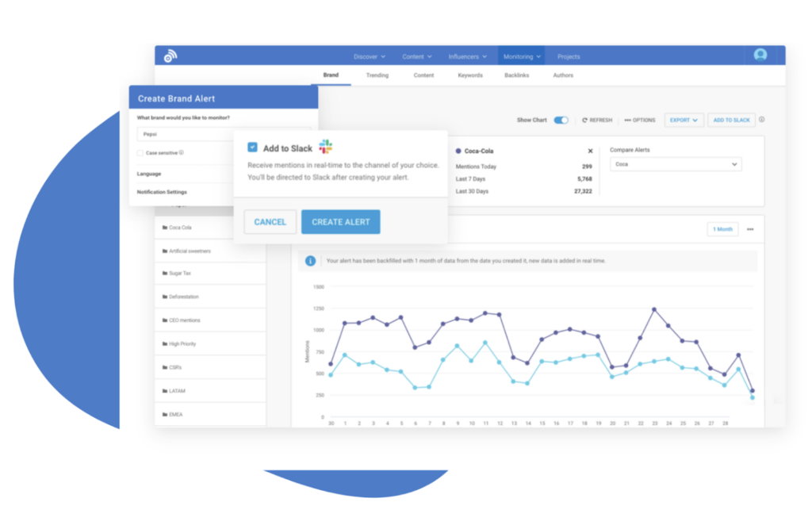
Task: Enable the Case sensitive checkbox
Action: 140,153
